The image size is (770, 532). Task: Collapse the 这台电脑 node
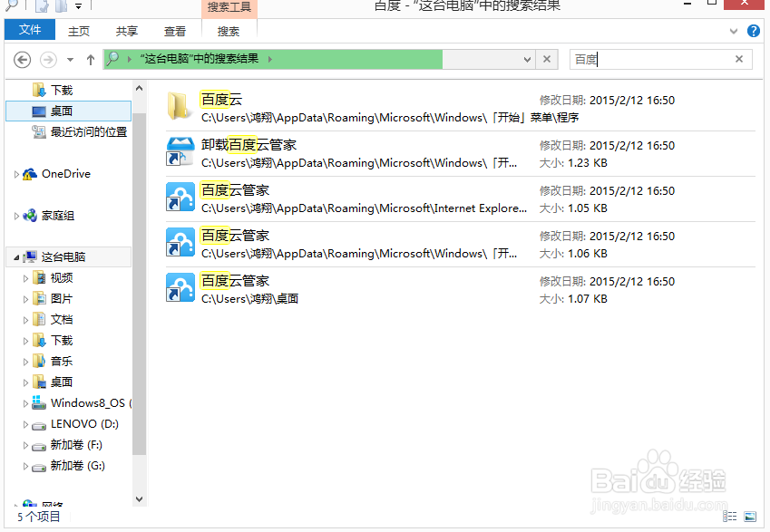coord(16,257)
